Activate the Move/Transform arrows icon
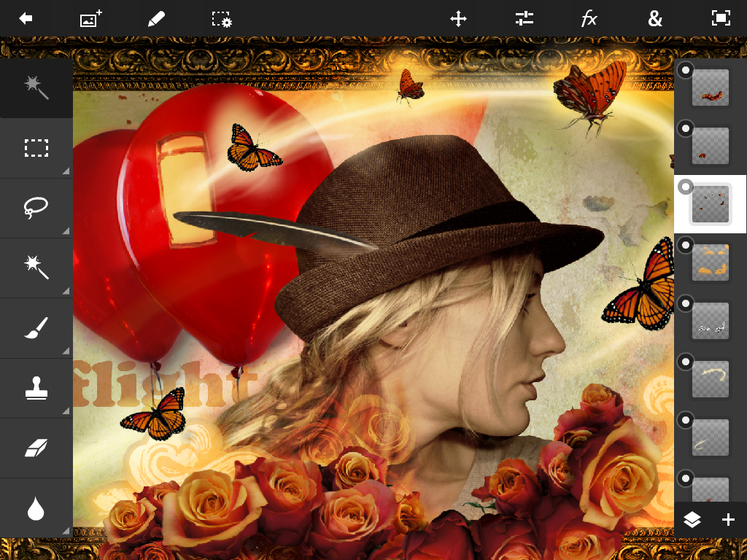 [458, 19]
